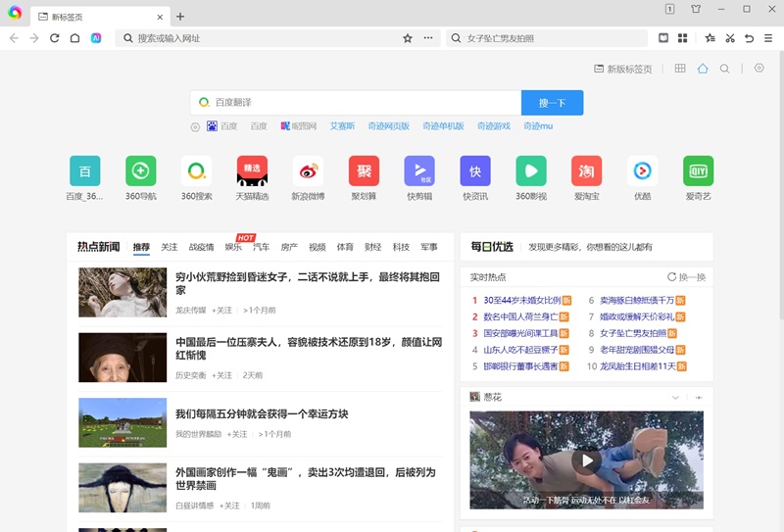Open the 360导航 shortcut tile
This screenshot has height=532, width=784.
tap(140, 178)
